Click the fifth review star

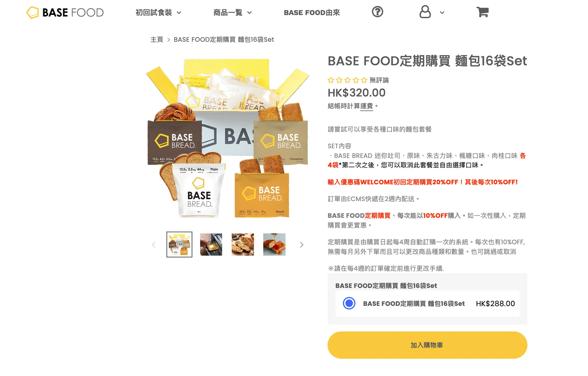[x=364, y=80]
